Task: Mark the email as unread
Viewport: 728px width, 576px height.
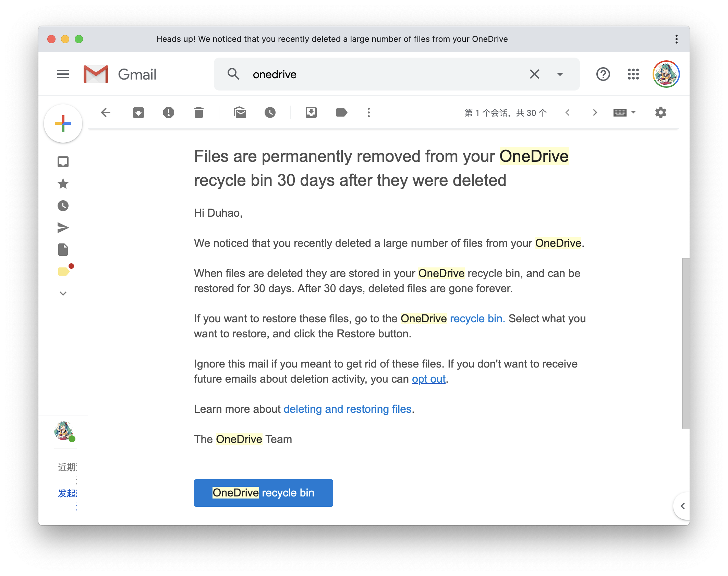Action: (x=240, y=112)
